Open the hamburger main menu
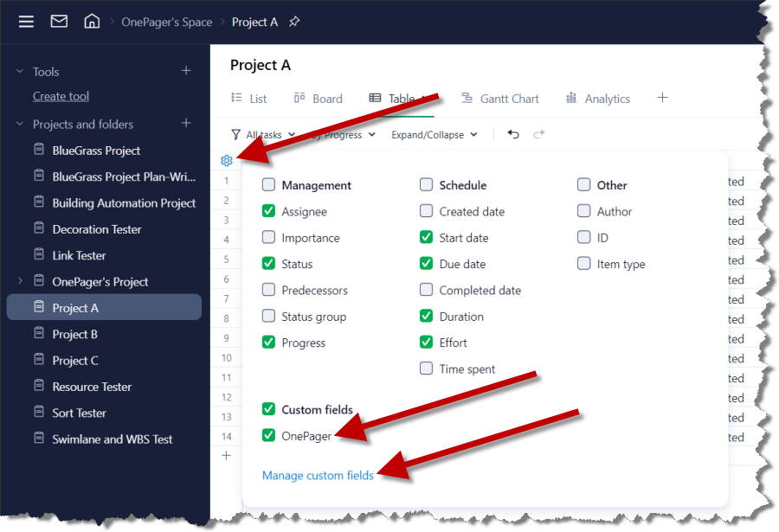Viewport: 779px width, 532px height. (26, 22)
